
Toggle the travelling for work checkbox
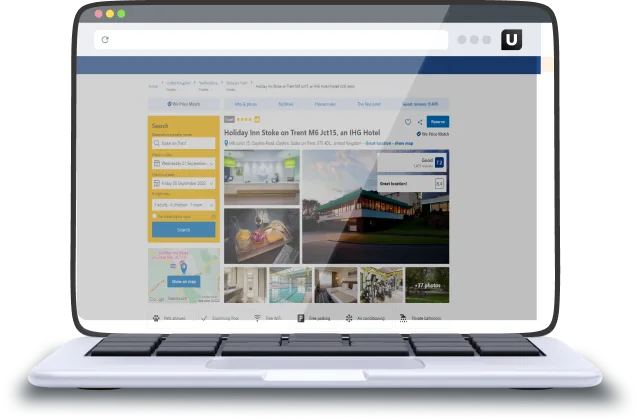pyautogui.click(x=155, y=216)
